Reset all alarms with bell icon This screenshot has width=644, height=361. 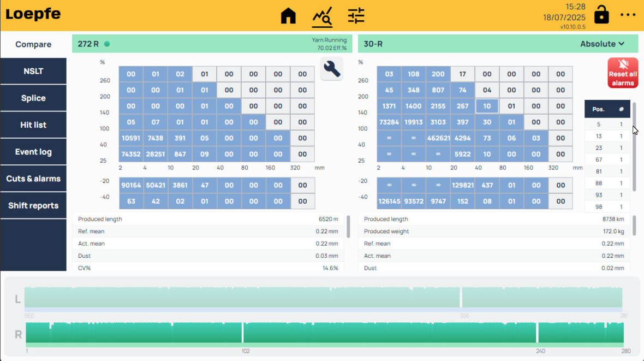[623, 73]
